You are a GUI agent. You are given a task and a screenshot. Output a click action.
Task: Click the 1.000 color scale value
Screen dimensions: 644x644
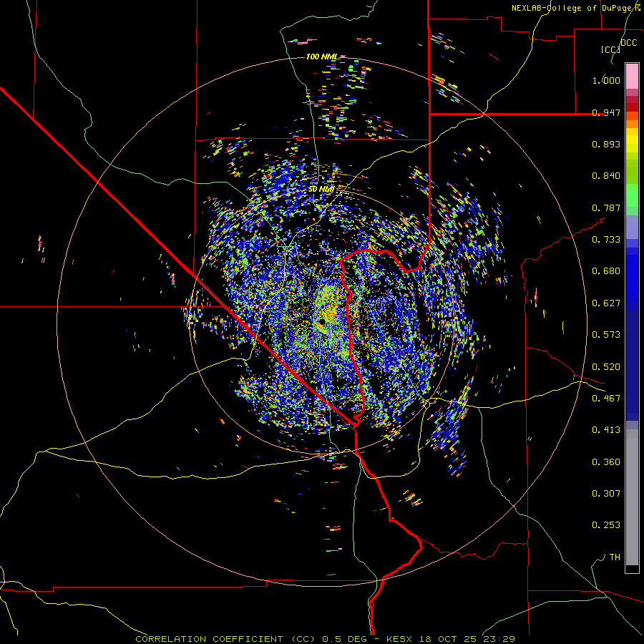(x=606, y=80)
